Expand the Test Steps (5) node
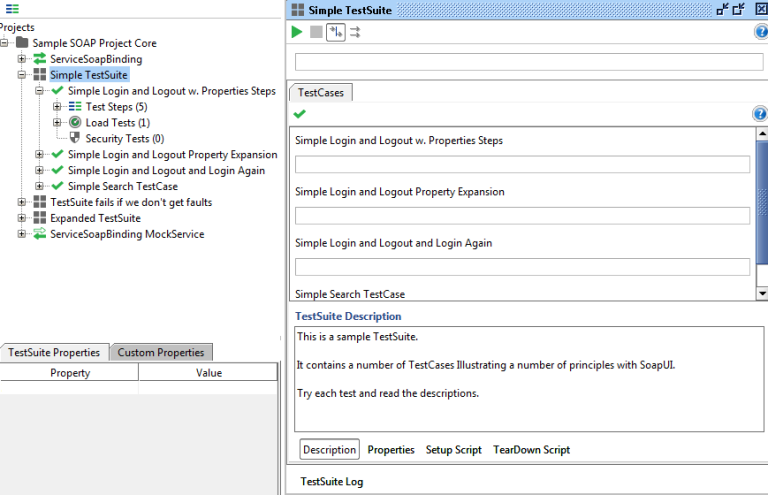Image resolution: width=768 pixels, height=495 pixels. click(x=58, y=107)
